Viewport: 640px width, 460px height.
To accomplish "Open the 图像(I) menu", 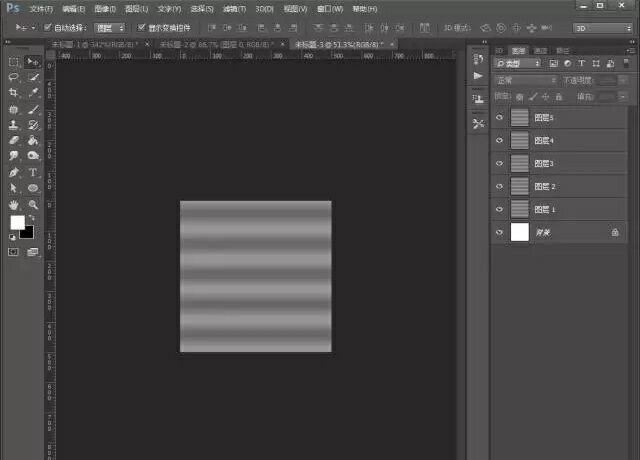I will pos(105,8).
